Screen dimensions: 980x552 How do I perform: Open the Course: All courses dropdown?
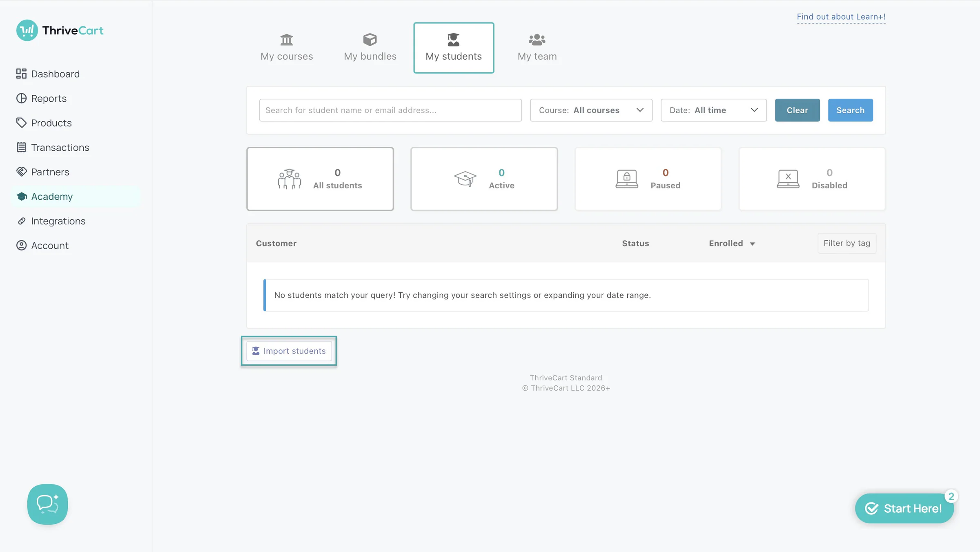point(591,110)
